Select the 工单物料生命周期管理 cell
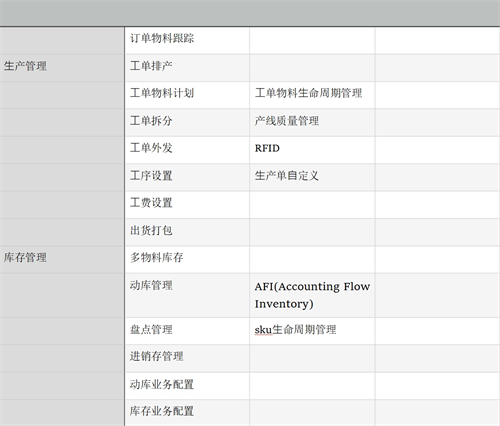Image resolution: width=500 pixels, height=426 pixels. coord(312,95)
